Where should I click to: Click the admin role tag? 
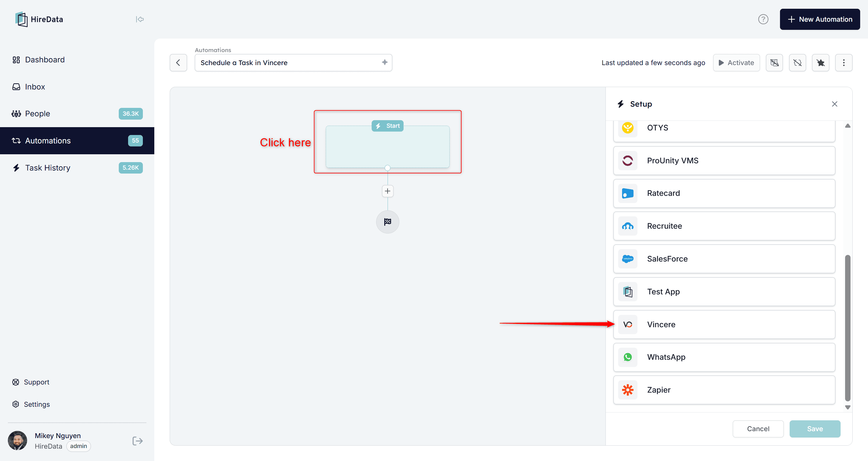78,446
